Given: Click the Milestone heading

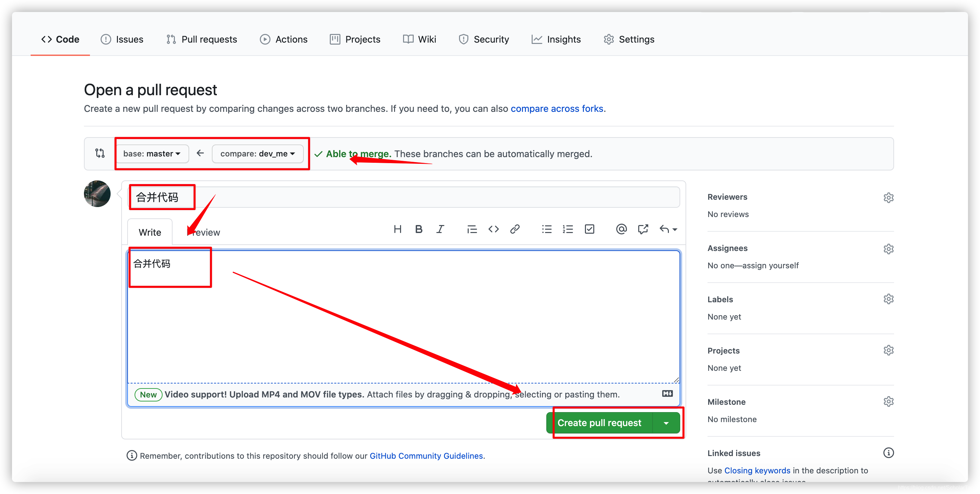Looking at the screenshot, I should [x=726, y=402].
